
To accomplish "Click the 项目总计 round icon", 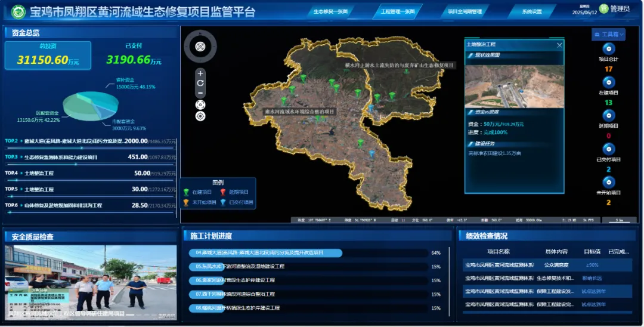I will (608, 49).
